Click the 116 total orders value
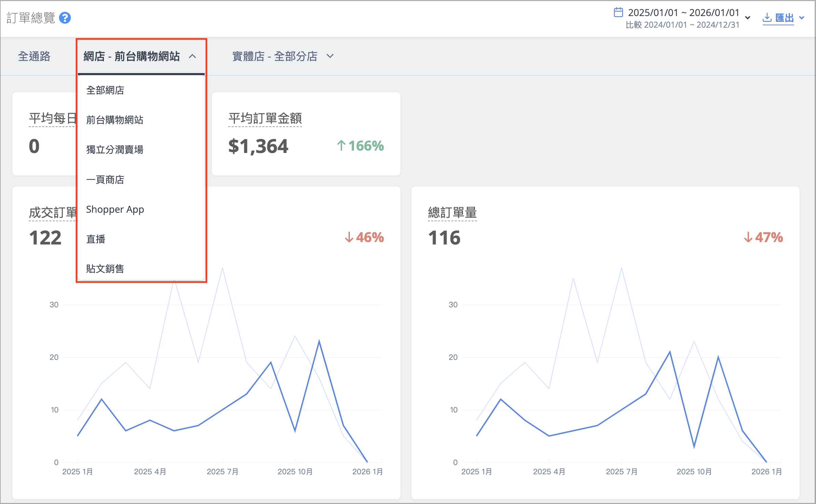Screen dimensions: 816x504 444,238
